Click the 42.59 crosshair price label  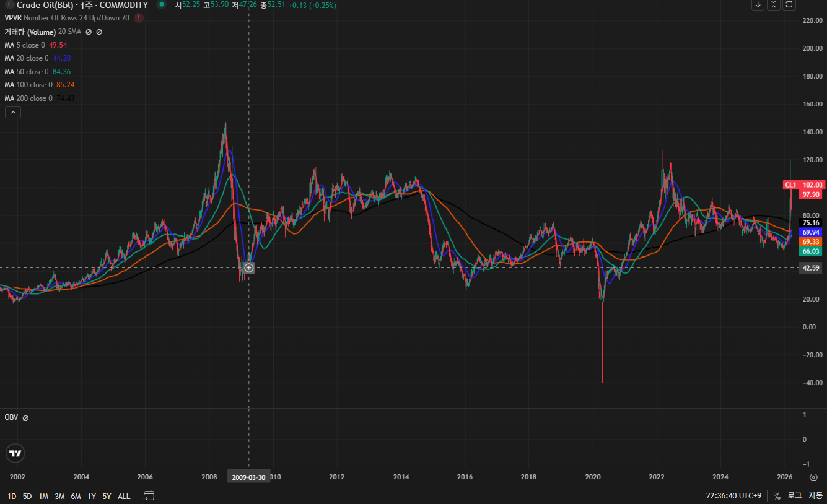tap(811, 267)
